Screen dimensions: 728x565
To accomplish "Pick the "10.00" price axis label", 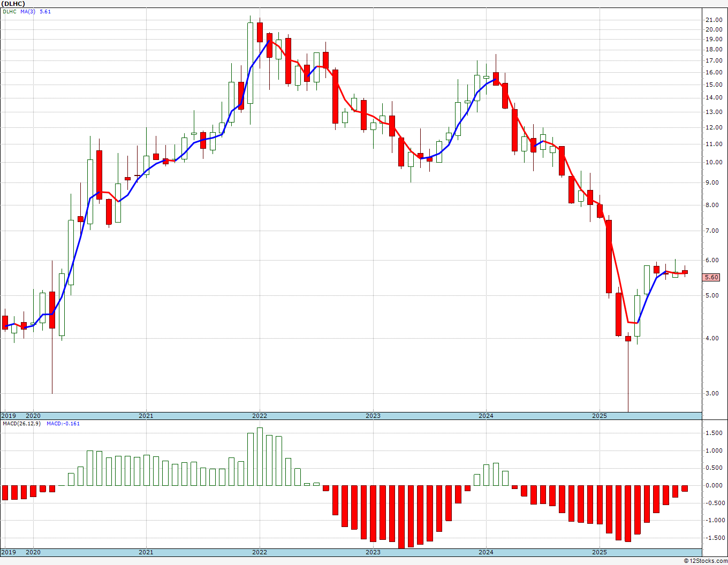I will click(x=713, y=162).
